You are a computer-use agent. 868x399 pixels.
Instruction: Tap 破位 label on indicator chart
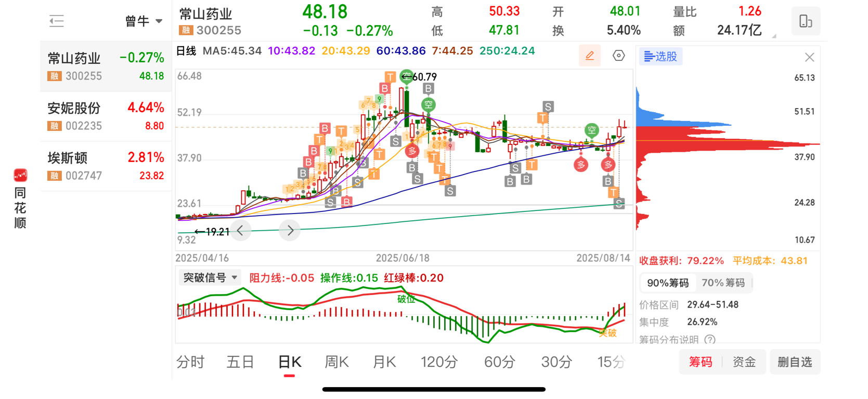tap(406, 299)
